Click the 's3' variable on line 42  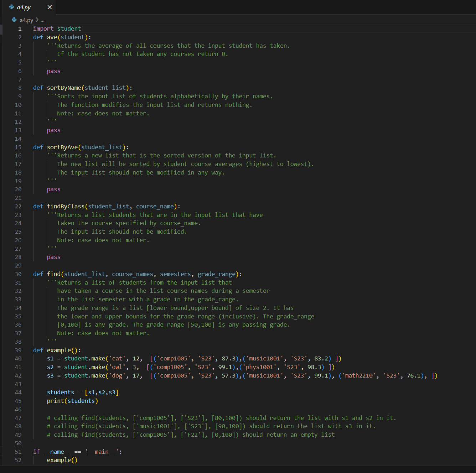(50, 376)
